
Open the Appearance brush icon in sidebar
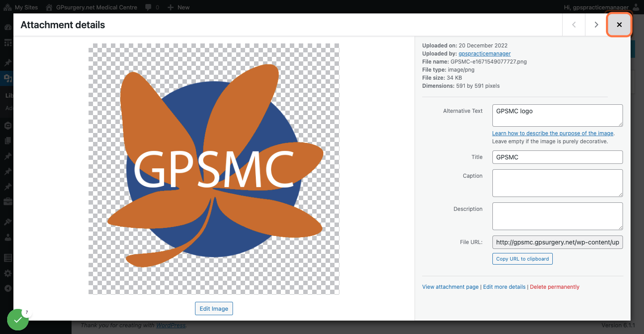(x=8, y=222)
